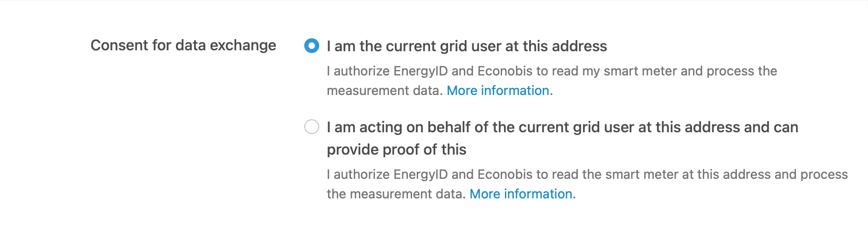Click "the measurement data." before the second More information link
The width and height of the screenshot is (868, 231).
(x=396, y=194)
